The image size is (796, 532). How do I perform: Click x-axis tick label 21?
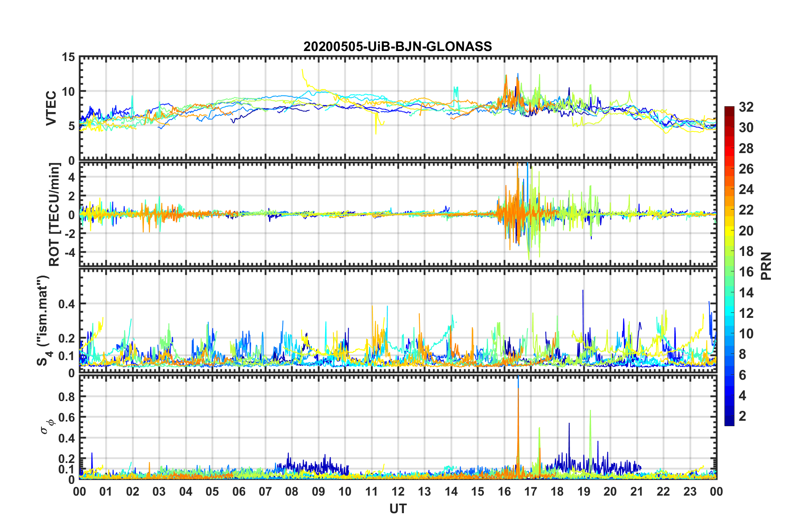click(637, 491)
